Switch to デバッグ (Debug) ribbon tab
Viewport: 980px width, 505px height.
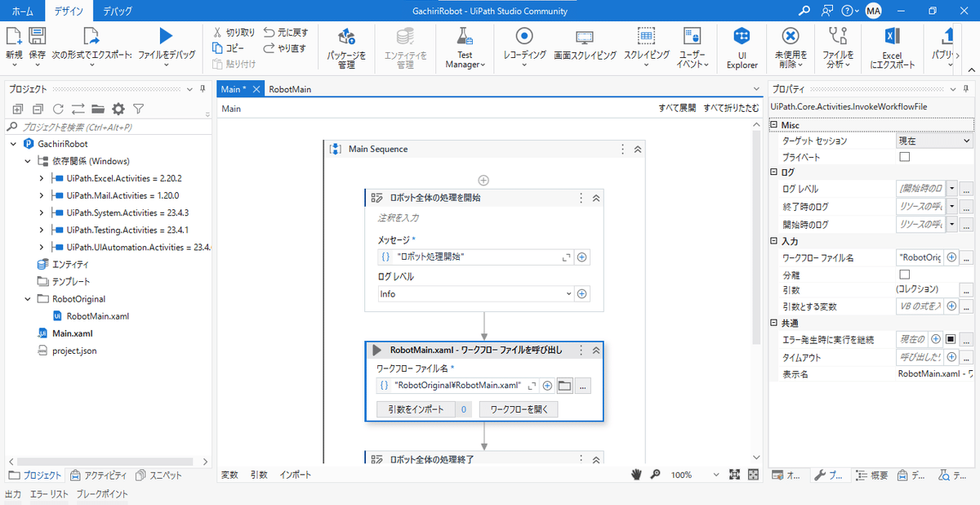point(118,11)
